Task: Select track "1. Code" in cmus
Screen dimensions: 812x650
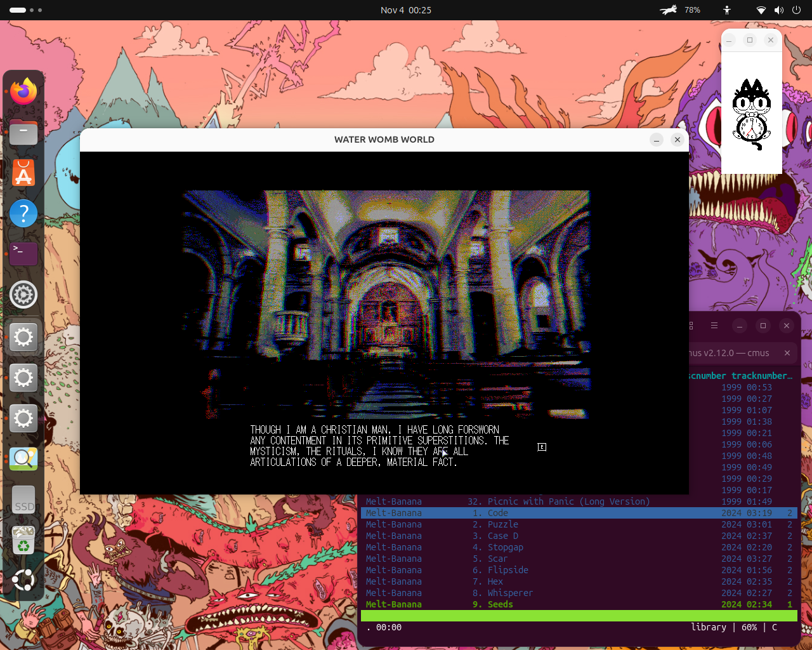Action: (x=579, y=513)
